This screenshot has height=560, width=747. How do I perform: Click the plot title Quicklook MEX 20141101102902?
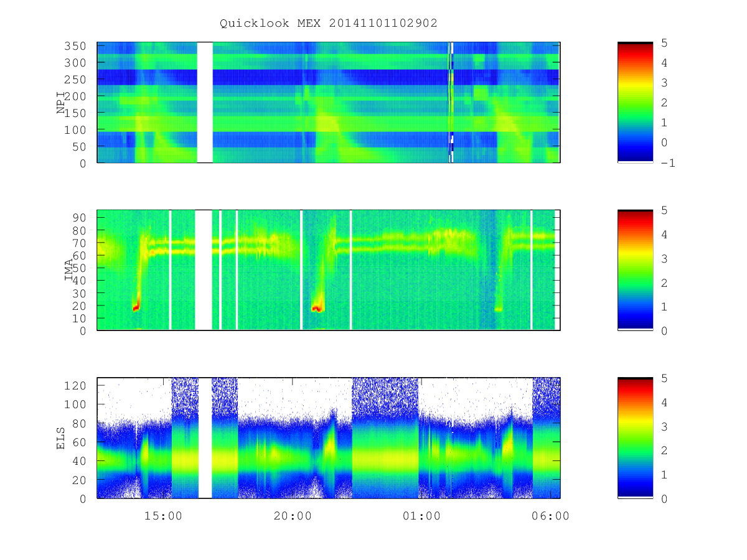pos(329,23)
